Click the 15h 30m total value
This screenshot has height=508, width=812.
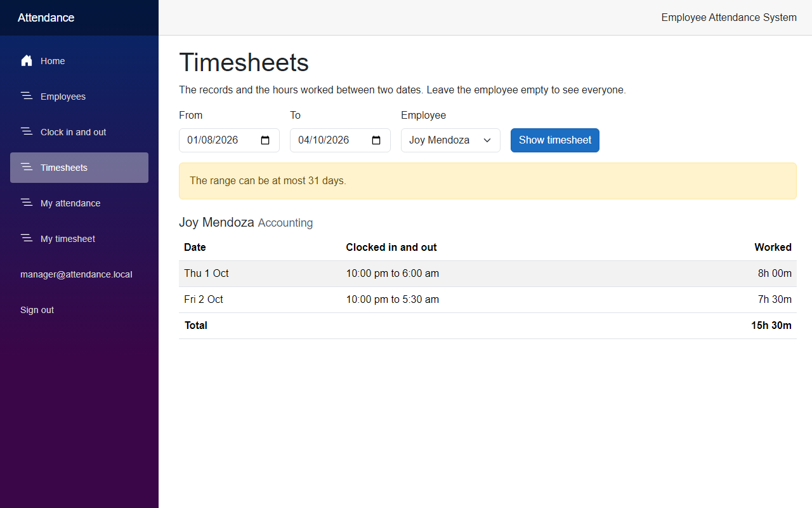(x=771, y=326)
